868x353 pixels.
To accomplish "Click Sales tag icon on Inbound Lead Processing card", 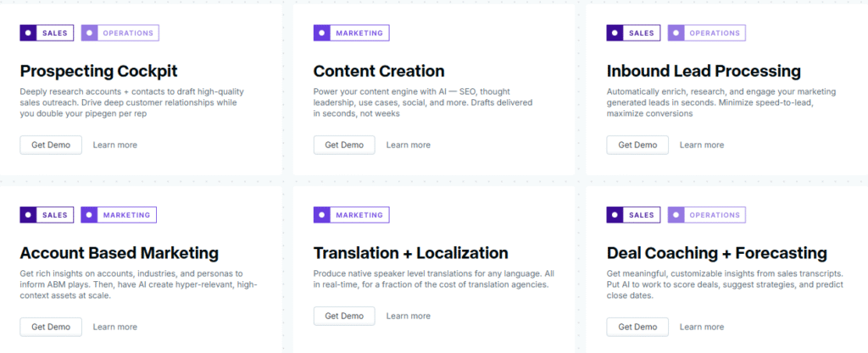I will pyautogui.click(x=615, y=33).
